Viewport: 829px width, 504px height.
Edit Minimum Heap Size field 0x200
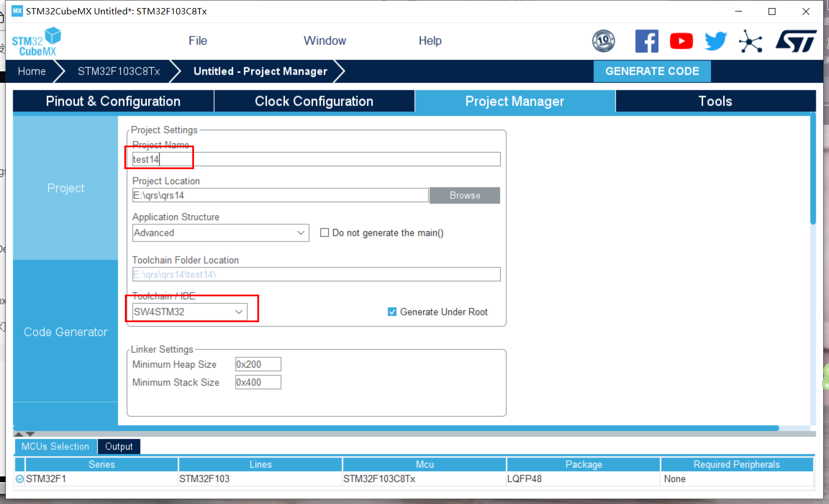click(x=258, y=364)
